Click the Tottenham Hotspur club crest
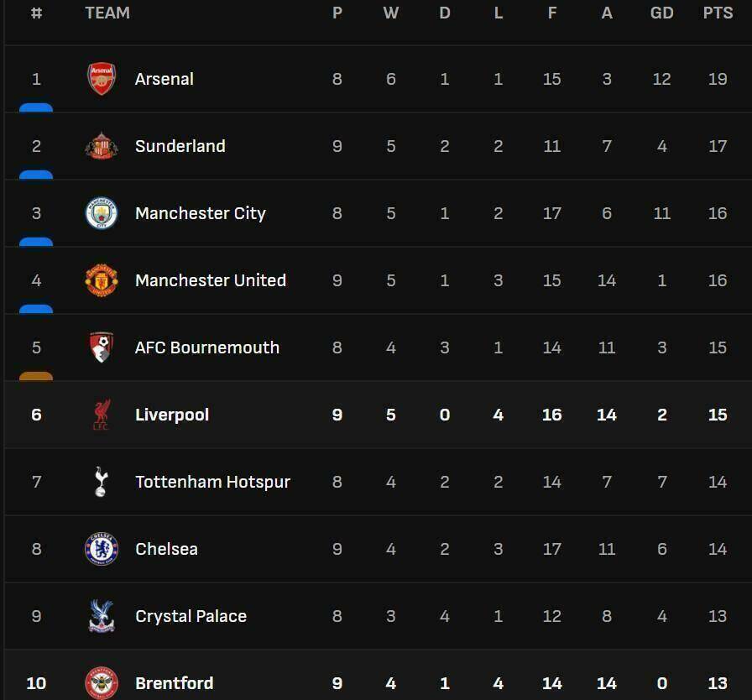752x700 pixels. [102, 482]
